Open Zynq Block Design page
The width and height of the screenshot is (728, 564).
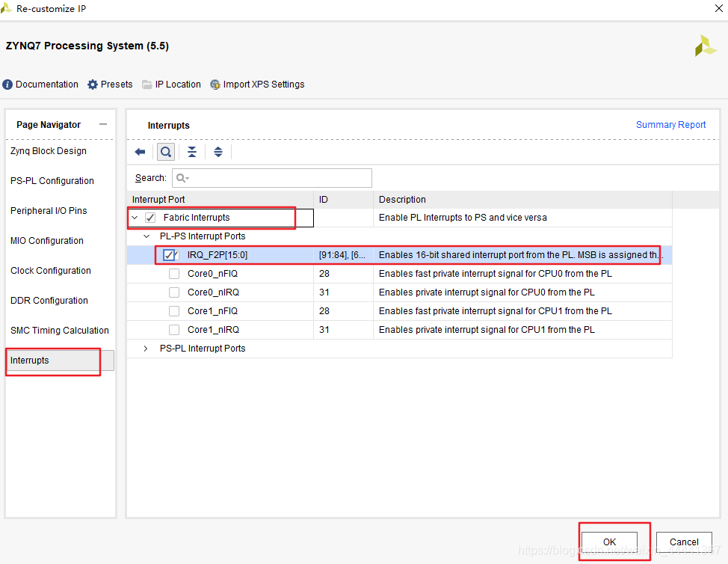pos(49,151)
